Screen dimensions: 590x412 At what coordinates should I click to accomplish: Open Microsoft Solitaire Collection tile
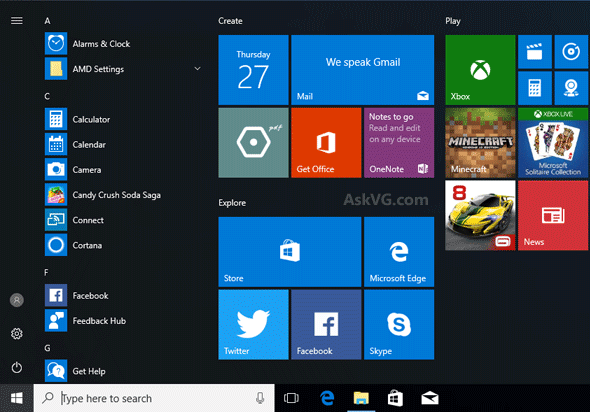pos(553,143)
